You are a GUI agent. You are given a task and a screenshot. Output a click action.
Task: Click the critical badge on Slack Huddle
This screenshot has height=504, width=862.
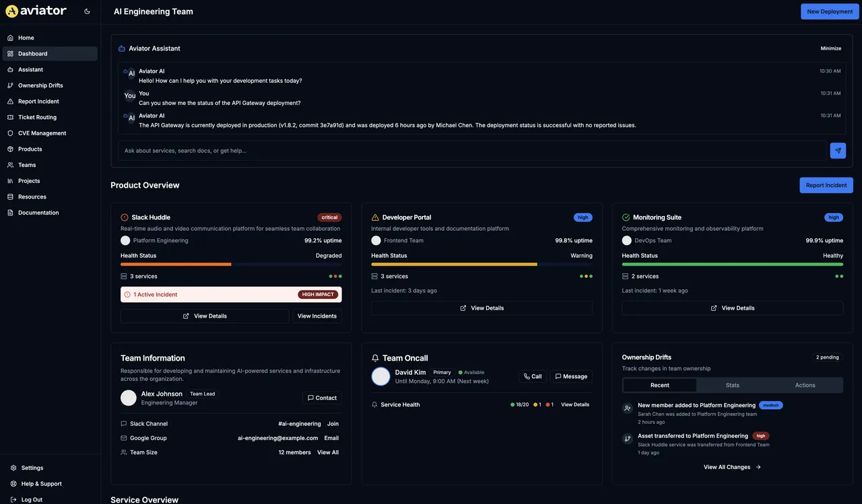(329, 217)
